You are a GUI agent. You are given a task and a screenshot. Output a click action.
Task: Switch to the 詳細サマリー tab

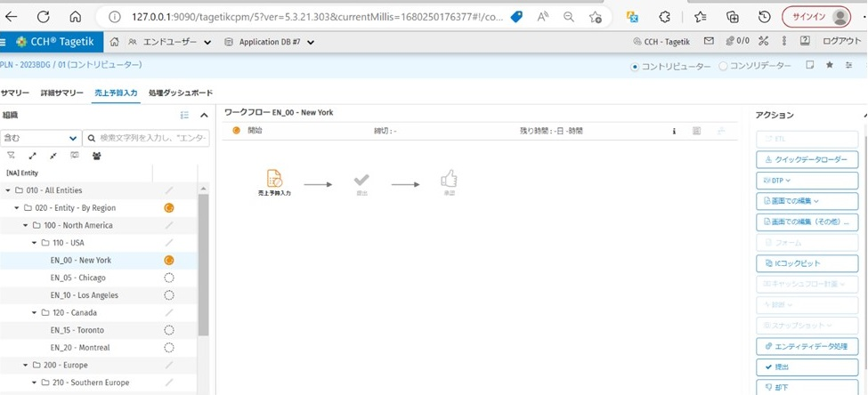[x=62, y=93]
